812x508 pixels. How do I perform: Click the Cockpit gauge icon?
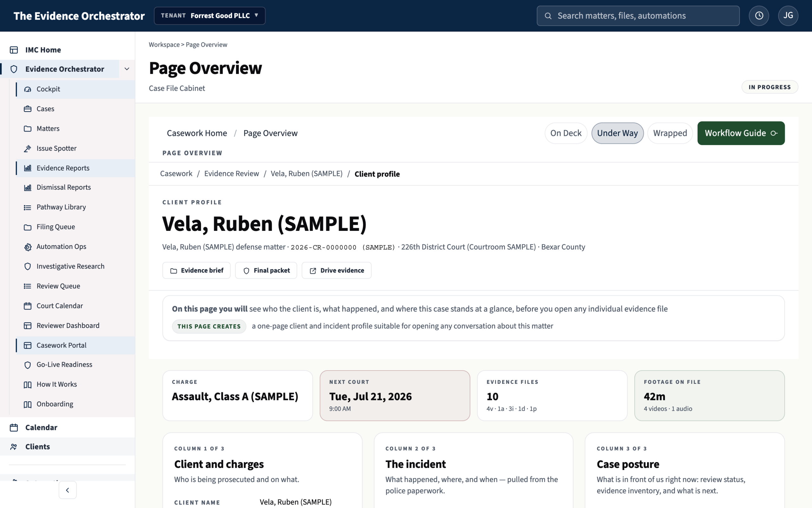pyautogui.click(x=28, y=89)
